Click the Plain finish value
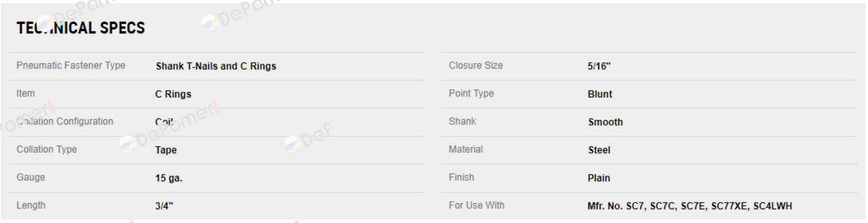 [599, 178]
